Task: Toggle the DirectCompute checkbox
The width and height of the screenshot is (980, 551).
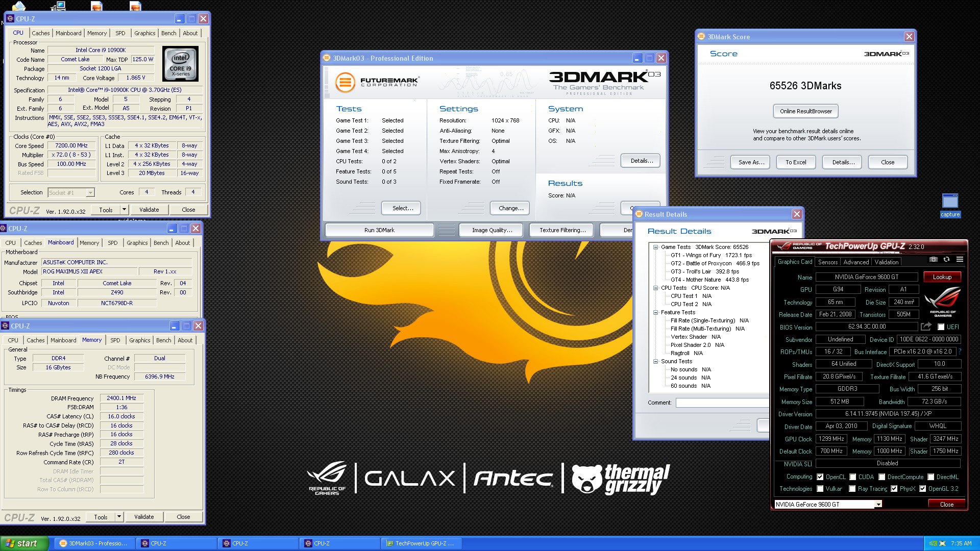Action: (881, 477)
